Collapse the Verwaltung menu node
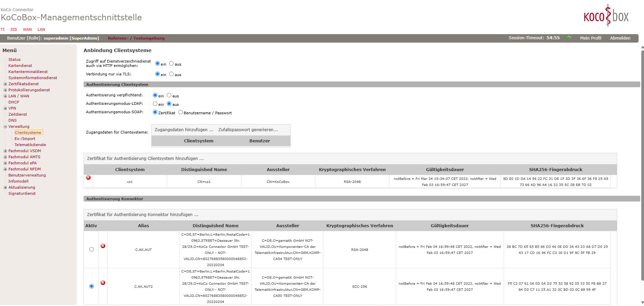This screenshot has width=644, height=306. tap(5, 126)
